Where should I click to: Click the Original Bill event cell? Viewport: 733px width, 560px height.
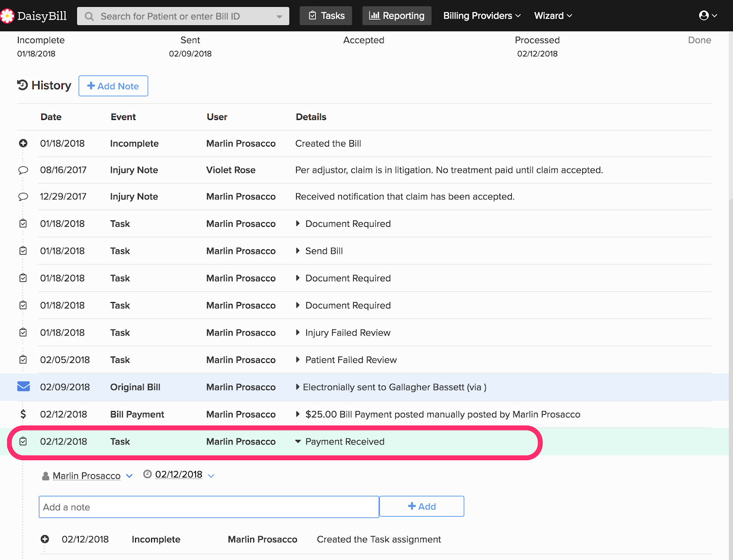(x=135, y=387)
